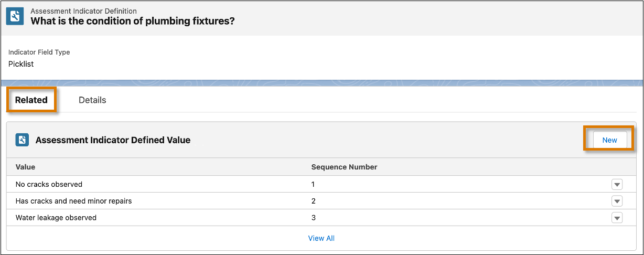
Task: Click the Assessment Indicator Defined Value list icon
Action: click(22, 140)
